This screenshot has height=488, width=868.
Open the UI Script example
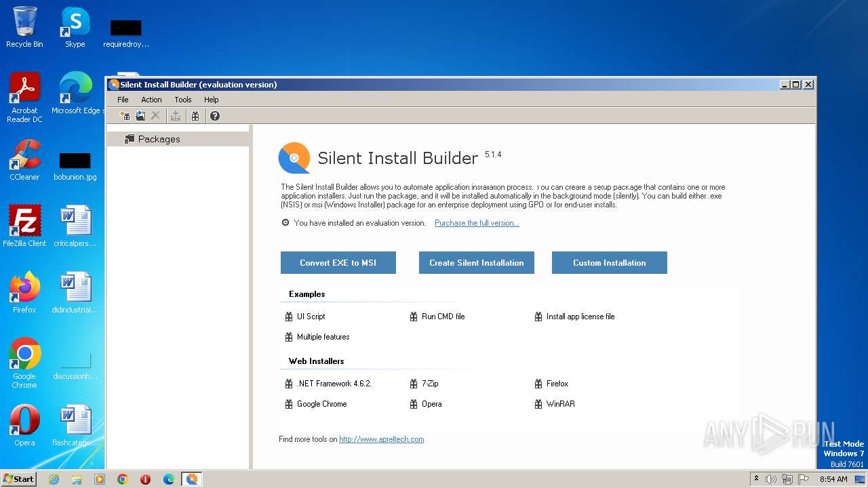click(x=305, y=317)
